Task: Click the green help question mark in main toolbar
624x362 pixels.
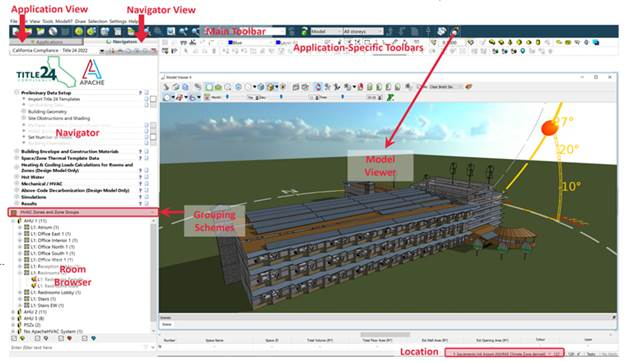Action: coord(304,31)
